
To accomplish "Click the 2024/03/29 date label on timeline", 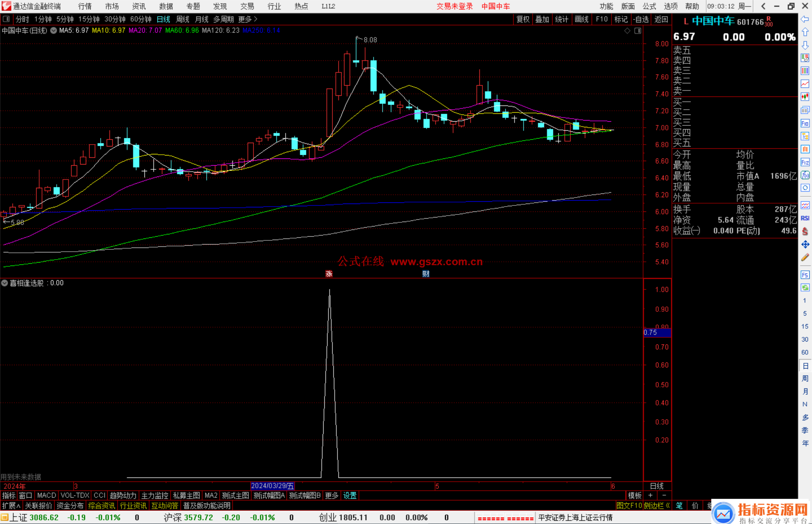I will pos(273,486).
